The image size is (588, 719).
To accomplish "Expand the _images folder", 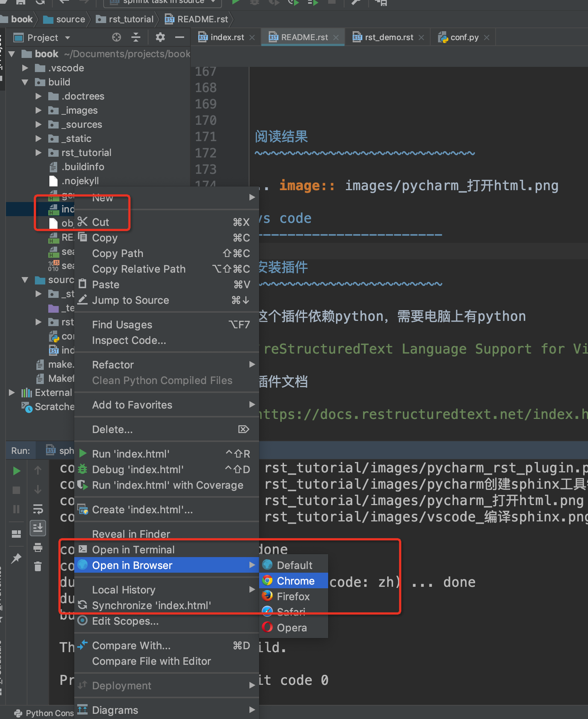I will [39, 110].
